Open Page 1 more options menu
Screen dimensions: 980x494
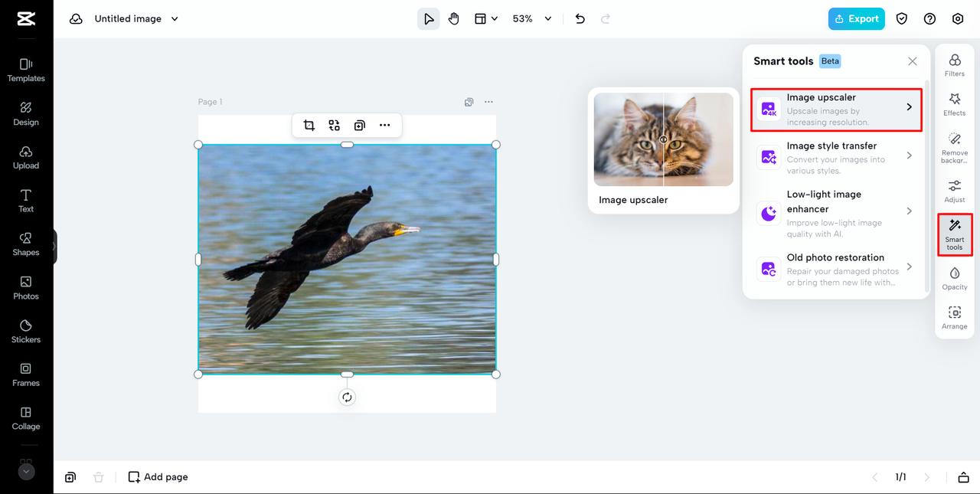pos(488,102)
